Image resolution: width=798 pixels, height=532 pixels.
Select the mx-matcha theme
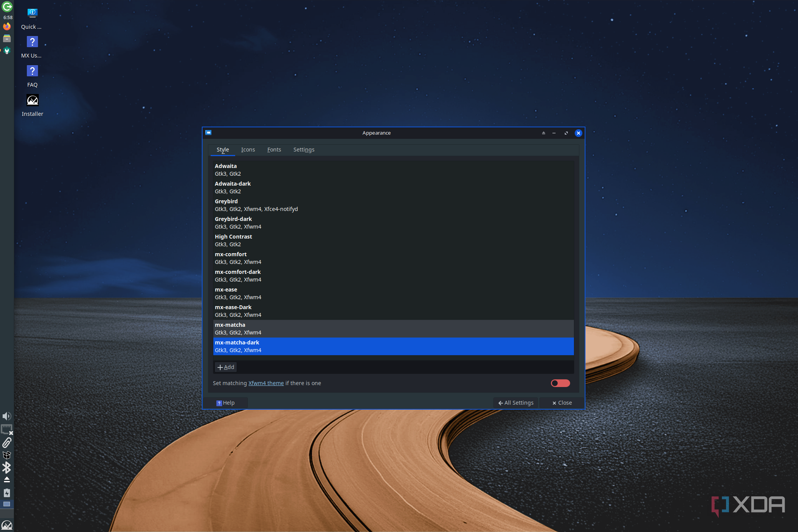pos(393,329)
